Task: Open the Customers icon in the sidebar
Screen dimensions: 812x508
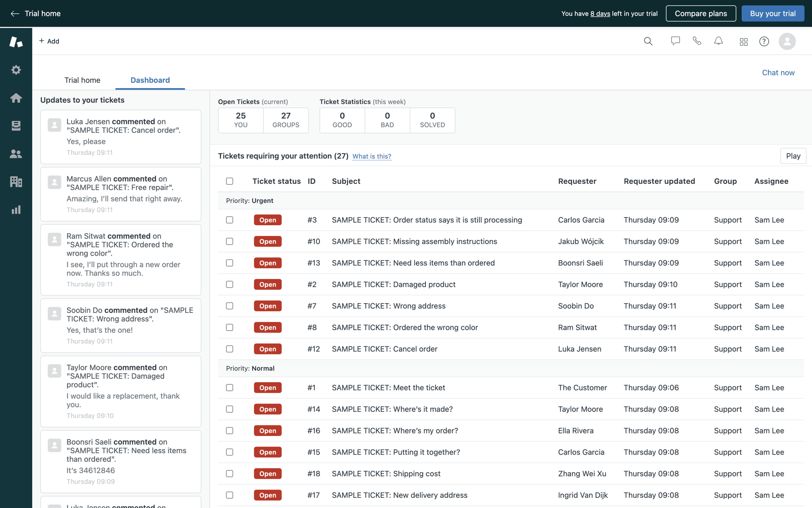Action: [x=16, y=154]
